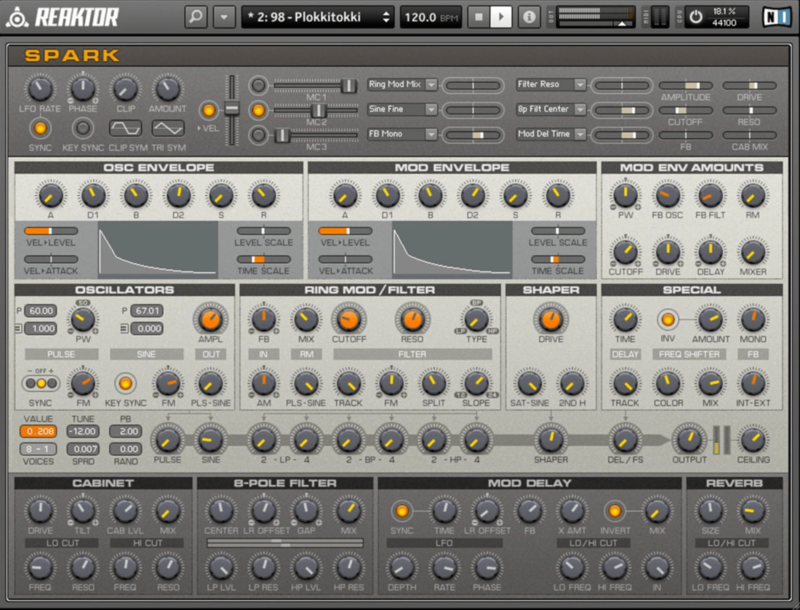Click the MC 1 horizontal slider
The height and width of the screenshot is (610, 800).
[x=315, y=86]
